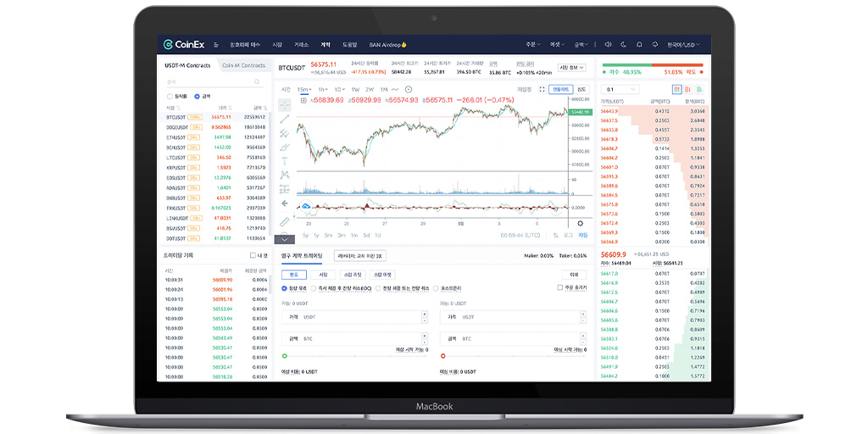Image resolution: width=868 pixels, height=434 pixels.
Task: Select the IOC order radio option
Action: click(x=314, y=288)
